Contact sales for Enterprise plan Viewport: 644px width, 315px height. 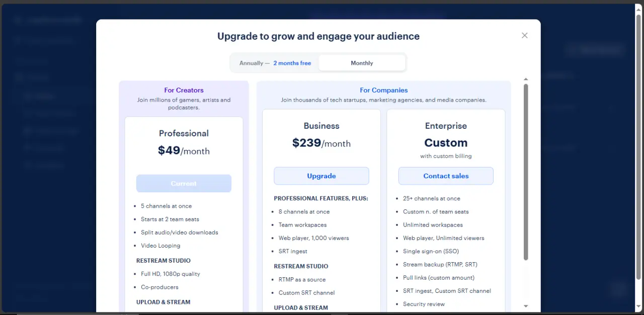coord(446,176)
